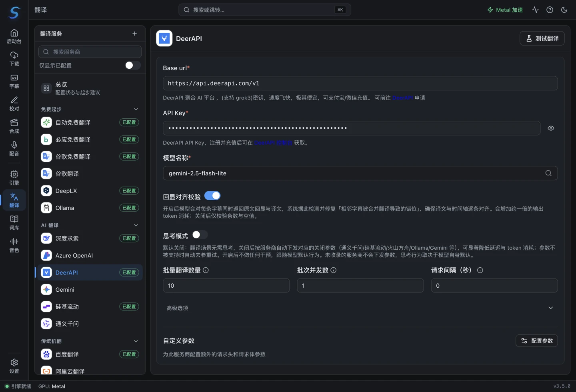Select 通义千问 service

point(90,324)
